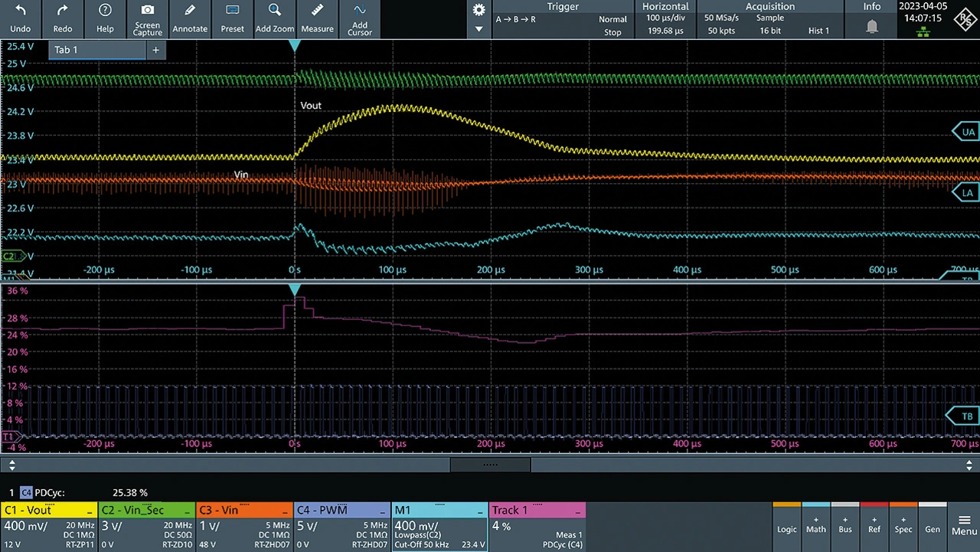Add a new diagram tab with plus
980x552 pixels.
(155, 50)
